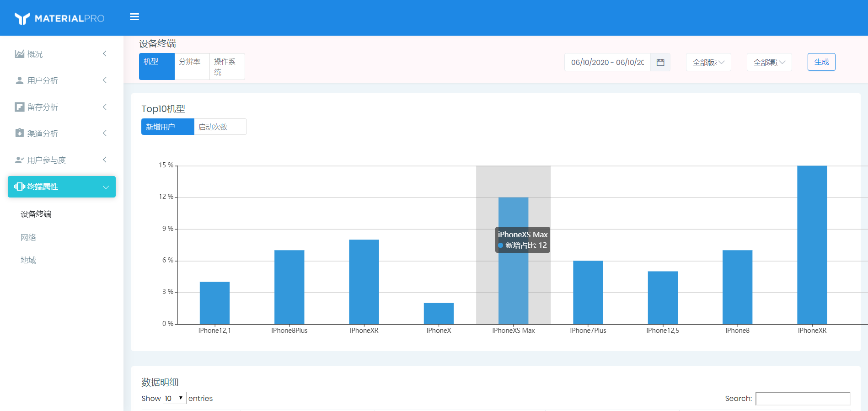Click the 15 % y-axis label
This screenshot has width=868, height=411.
point(166,165)
